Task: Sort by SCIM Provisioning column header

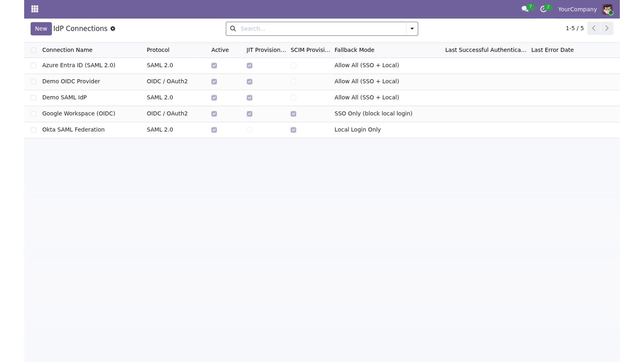Action: coord(310,50)
